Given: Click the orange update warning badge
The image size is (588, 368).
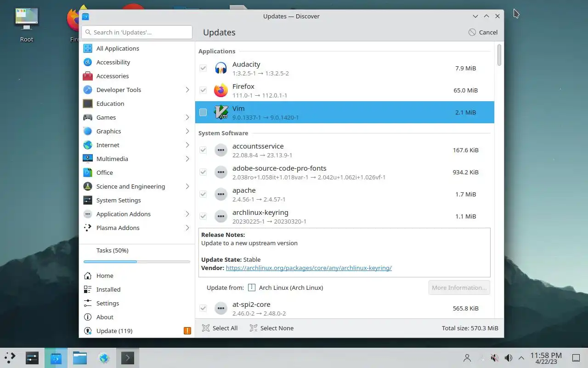Looking at the screenshot, I should point(187,331).
